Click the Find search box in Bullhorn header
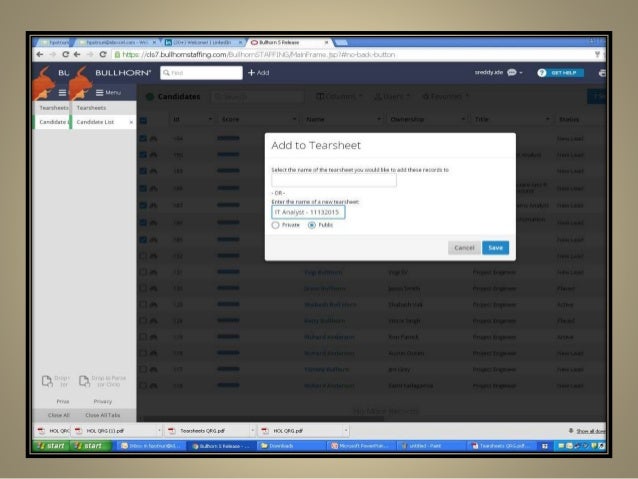 pos(201,73)
